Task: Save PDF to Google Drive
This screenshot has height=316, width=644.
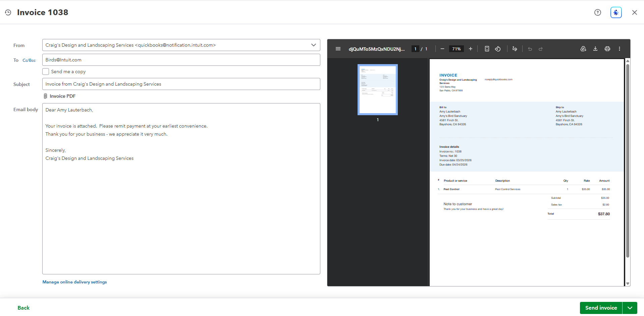Action: tap(583, 49)
